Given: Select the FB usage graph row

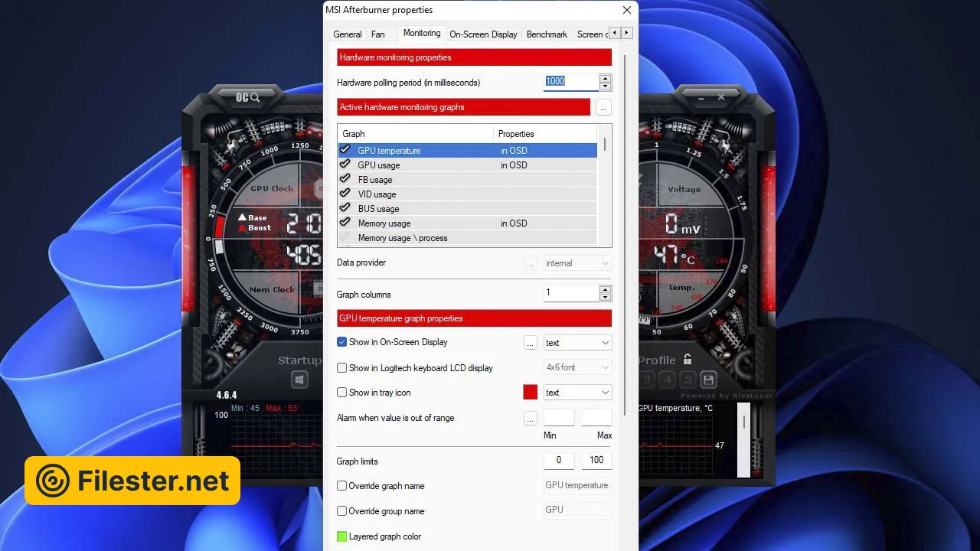Looking at the screenshot, I should pyautogui.click(x=375, y=180).
